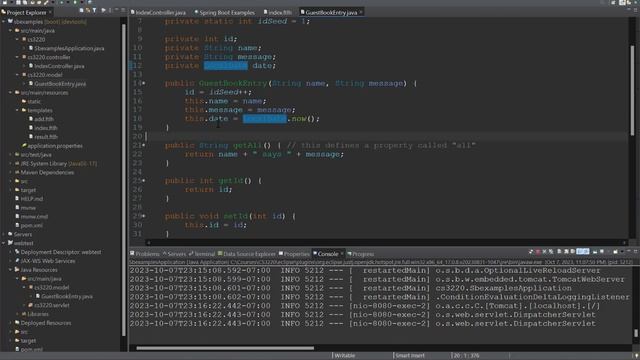Close the Console view tab
Screen dimensions: 640x360
[342, 253]
